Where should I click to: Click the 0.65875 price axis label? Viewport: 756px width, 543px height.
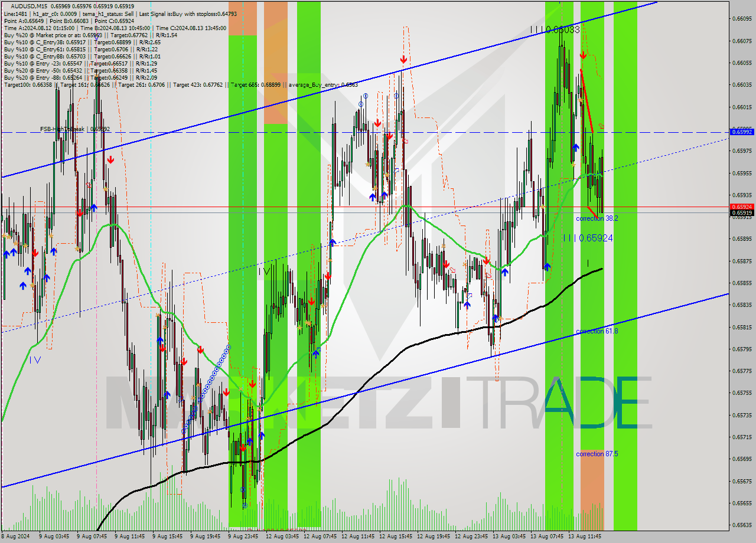point(742,261)
